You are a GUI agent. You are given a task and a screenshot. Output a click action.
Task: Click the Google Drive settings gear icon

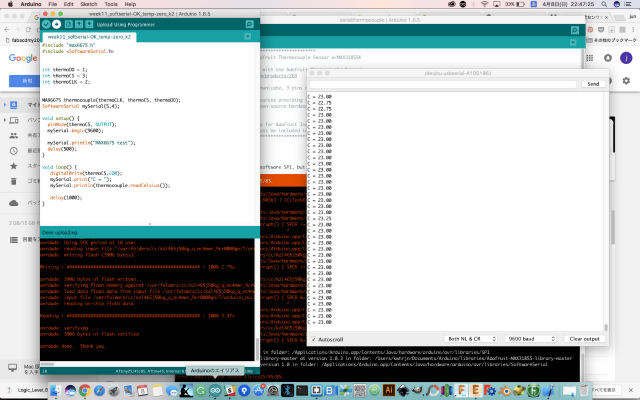[x=626, y=81]
